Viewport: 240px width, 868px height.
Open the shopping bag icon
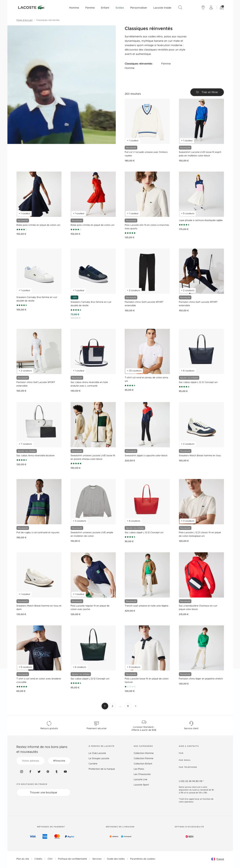coord(222,7)
